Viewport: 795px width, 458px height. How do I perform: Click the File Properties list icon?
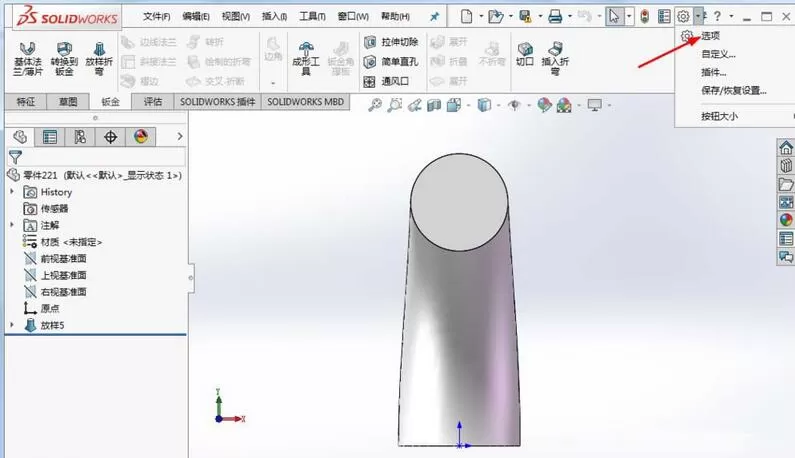pyautogui.click(x=664, y=17)
